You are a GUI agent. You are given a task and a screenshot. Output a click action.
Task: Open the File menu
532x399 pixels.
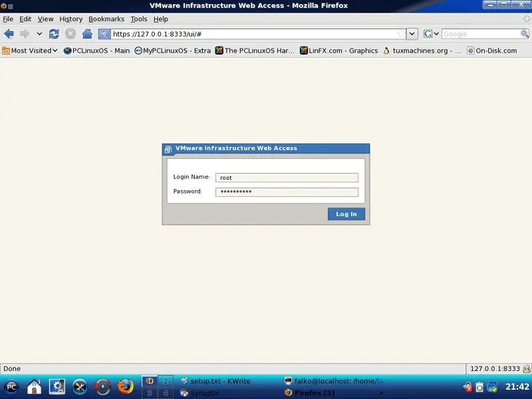(x=8, y=19)
